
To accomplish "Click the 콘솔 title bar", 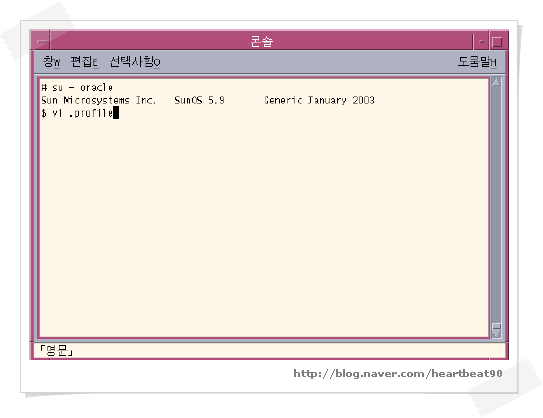I will 261,42.
